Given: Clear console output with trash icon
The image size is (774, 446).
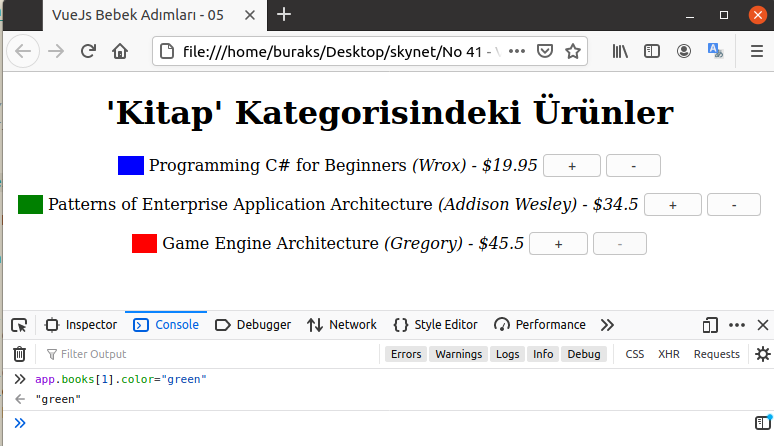Looking at the screenshot, I should coord(19,354).
